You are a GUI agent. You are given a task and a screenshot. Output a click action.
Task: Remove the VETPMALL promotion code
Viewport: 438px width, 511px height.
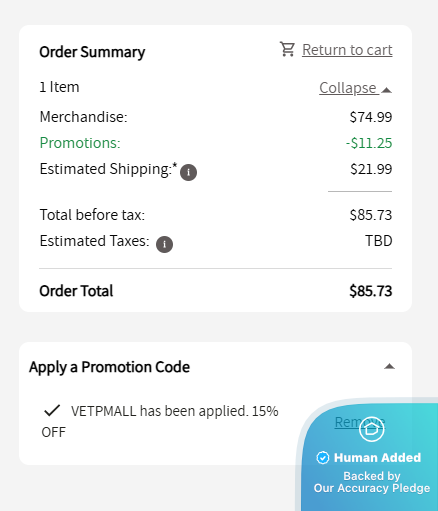coord(360,422)
